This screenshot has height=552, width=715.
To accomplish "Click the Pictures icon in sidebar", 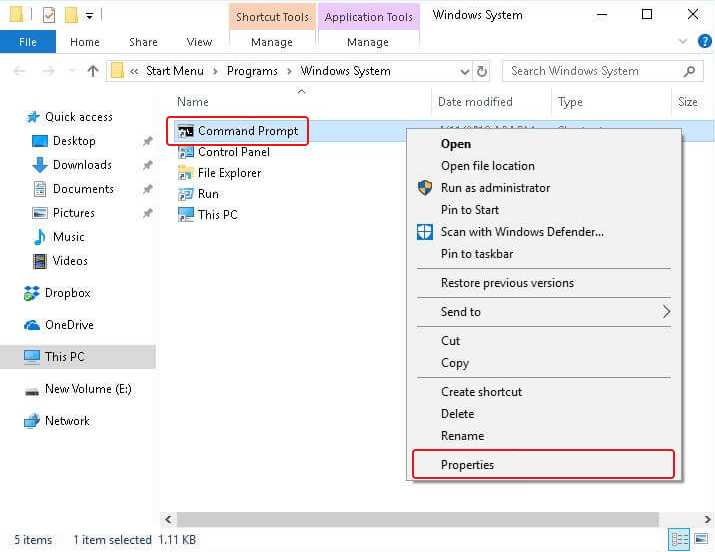I will coord(40,213).
